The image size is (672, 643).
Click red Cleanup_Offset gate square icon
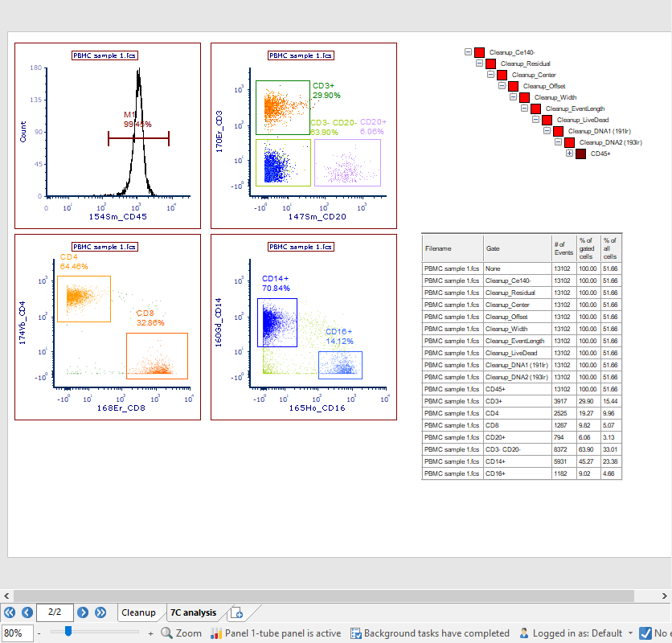[x=513, y=86]
